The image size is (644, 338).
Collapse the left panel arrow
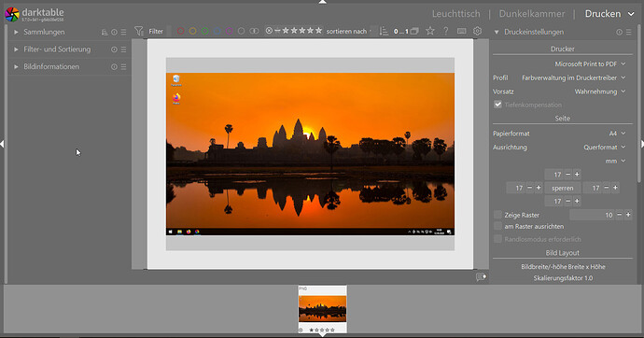(x=2, y=144)
